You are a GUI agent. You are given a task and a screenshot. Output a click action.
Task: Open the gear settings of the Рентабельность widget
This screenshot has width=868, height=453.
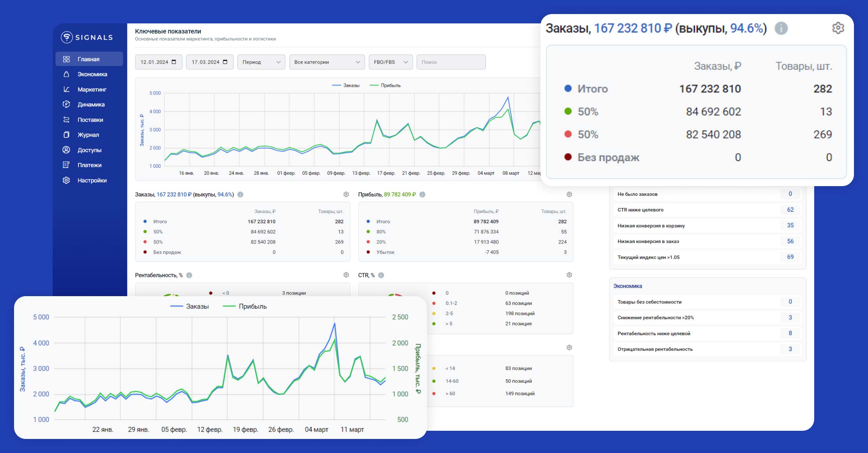pos(346,275)
